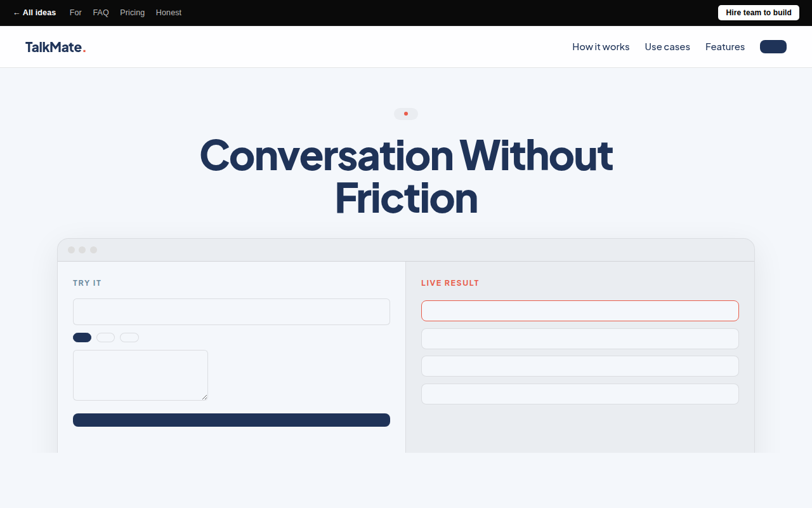This screenshot has height=508, width=812.
Task: Click the unlabeled dark blue button beside Features
Action: point(773,47)
